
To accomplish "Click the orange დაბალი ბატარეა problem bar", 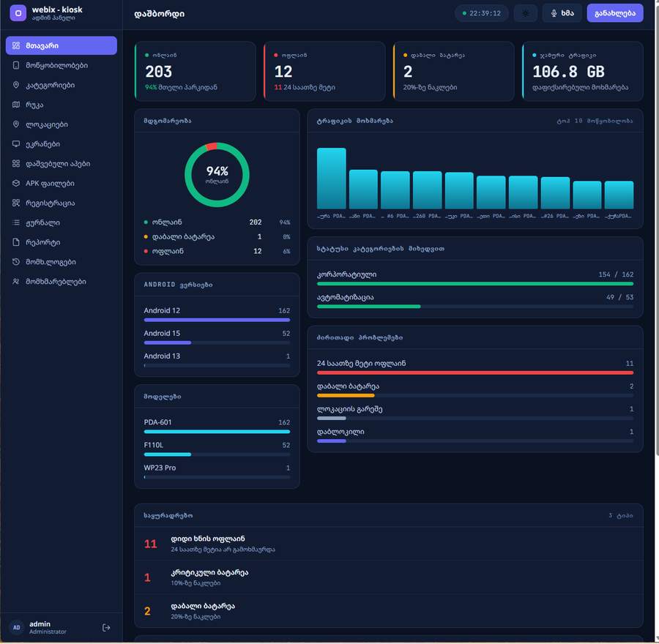I will 475,395.
